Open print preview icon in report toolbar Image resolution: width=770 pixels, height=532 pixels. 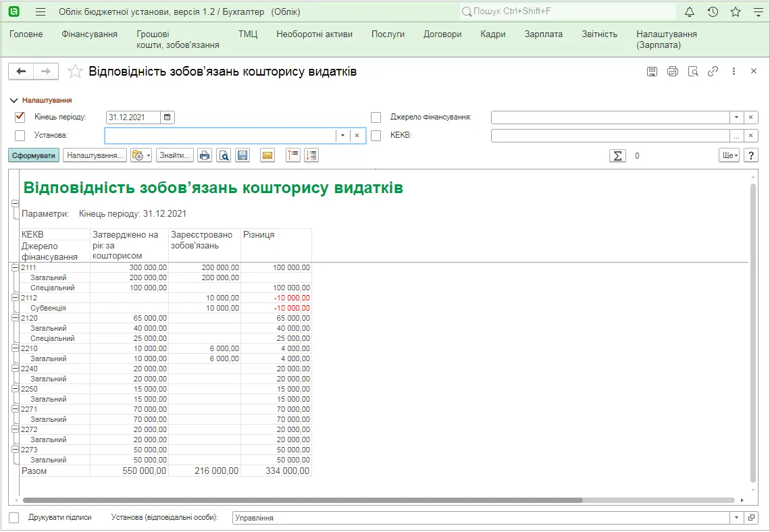[x=224, y=155]
